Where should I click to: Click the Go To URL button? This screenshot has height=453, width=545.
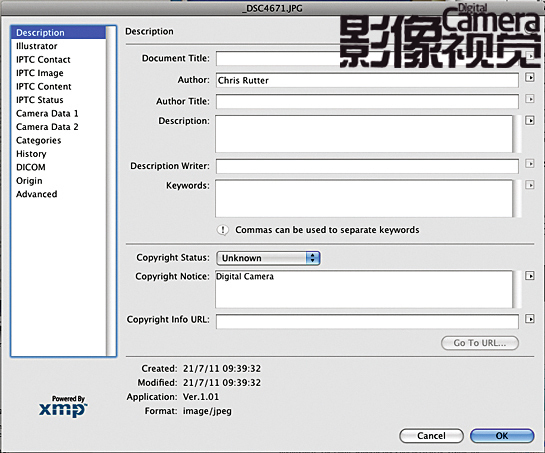tap(480, 343)
